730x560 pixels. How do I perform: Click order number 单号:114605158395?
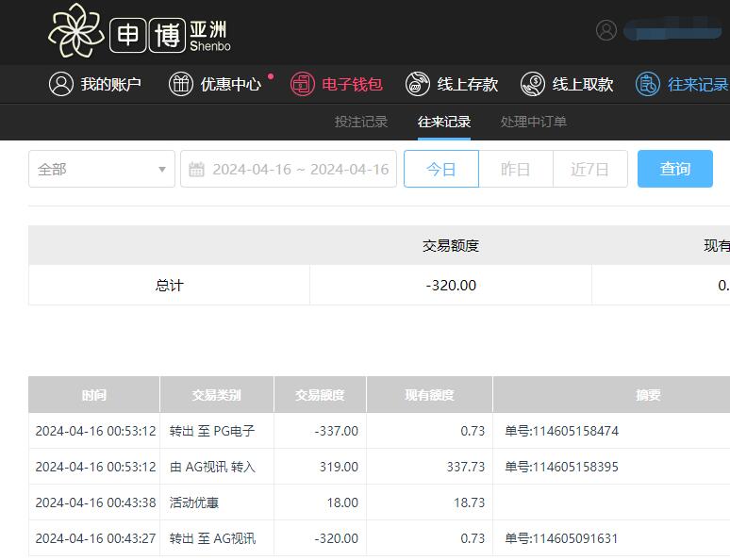tap(562, 467)
